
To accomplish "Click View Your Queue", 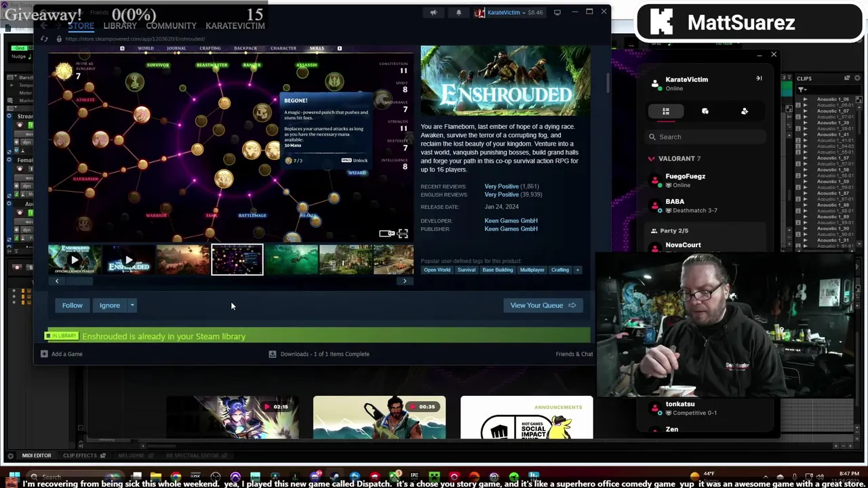I will [x=542, y=305].
